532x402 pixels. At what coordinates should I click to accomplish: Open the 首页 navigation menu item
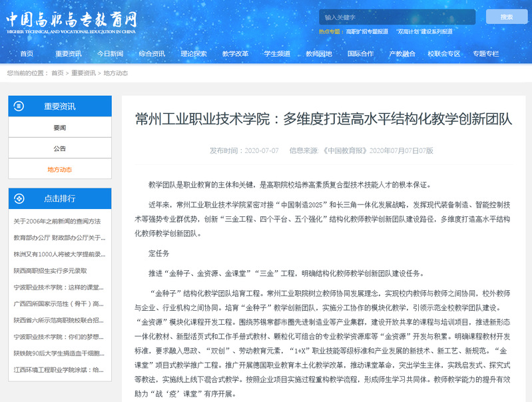click(x=27, y=54)
